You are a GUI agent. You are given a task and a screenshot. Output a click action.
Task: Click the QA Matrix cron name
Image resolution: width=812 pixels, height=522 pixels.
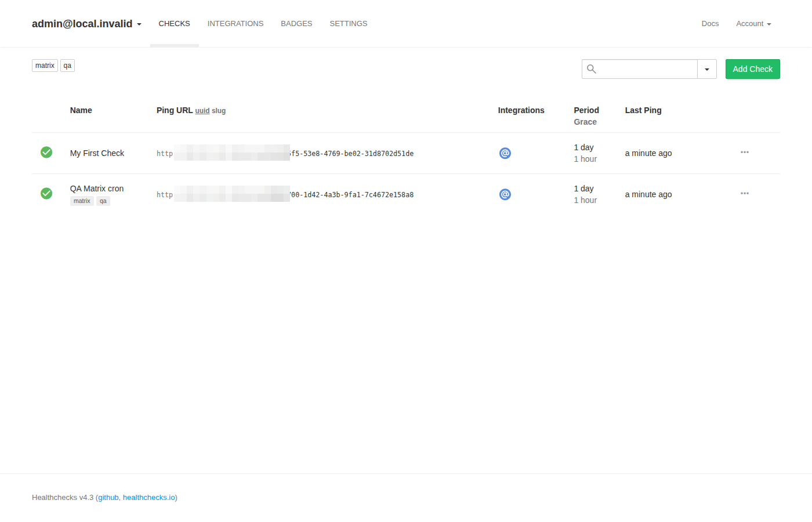97,188
